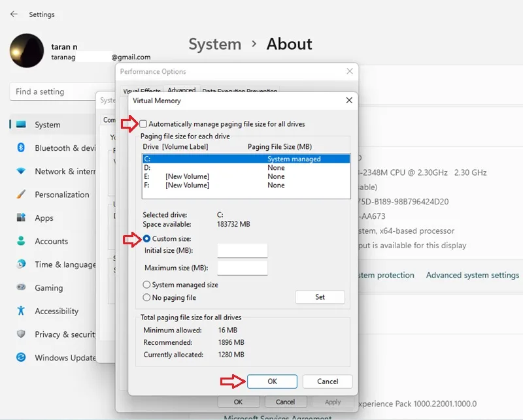Select the Network & internet wifi icon

[21, 171]
